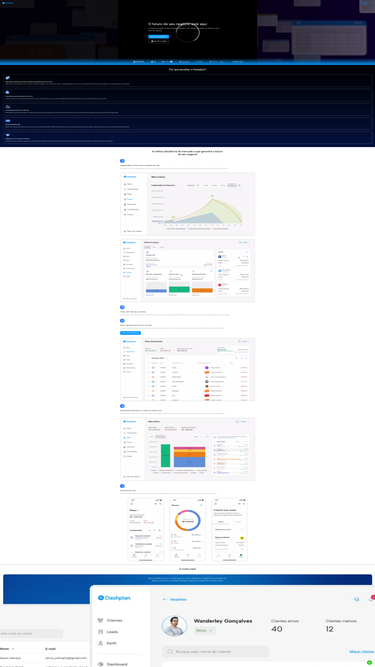
Task: Open the Ativo status dropdown
Action: (x=205, y=630)
